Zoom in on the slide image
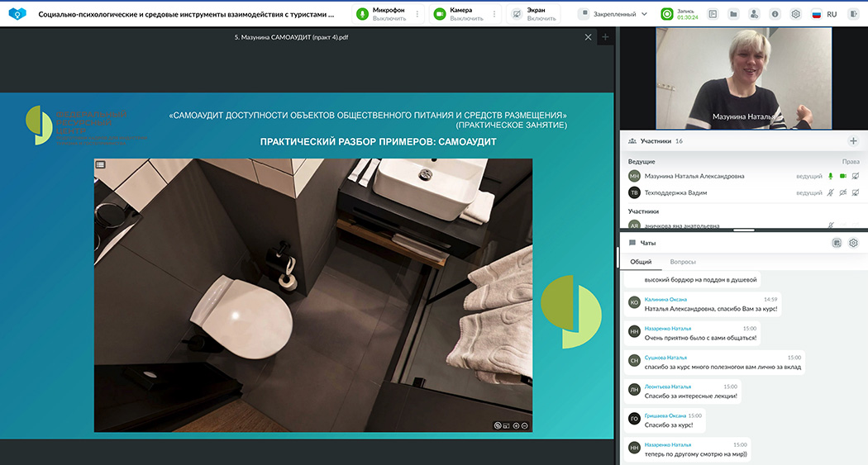 tap(516, 425)
